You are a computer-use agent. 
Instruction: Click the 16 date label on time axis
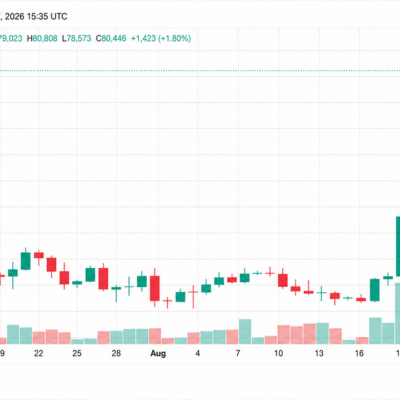(359, 353)
